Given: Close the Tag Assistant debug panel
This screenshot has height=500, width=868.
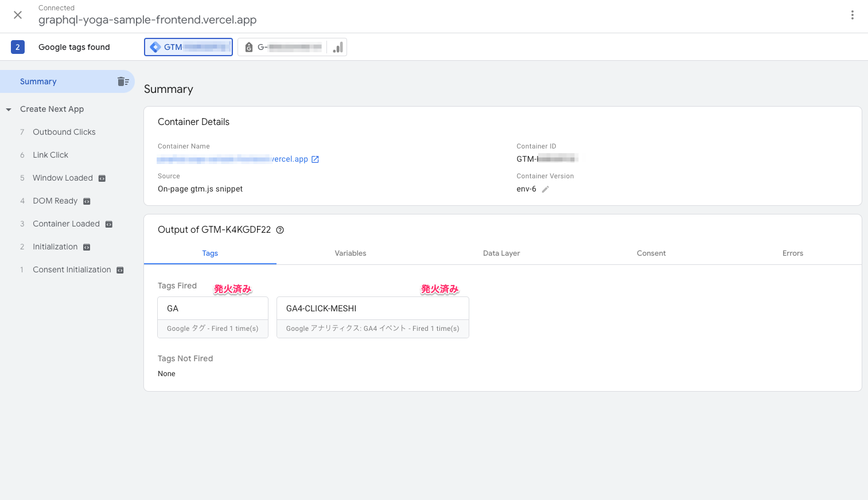Looking at the screenshot, I should (x=18, y=15).
